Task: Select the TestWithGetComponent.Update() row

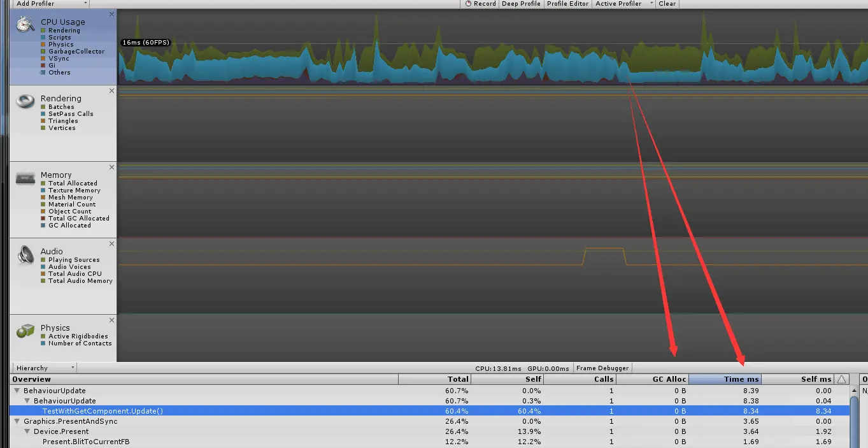Action: click(430, 411)
